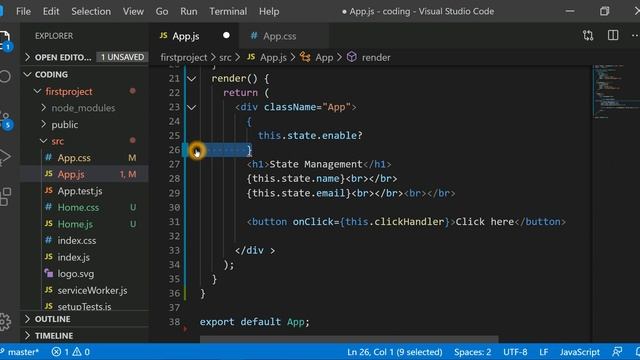This screenshot has height=360, width=640.
Task: Expand the node_modules folder
Action: 83,108
